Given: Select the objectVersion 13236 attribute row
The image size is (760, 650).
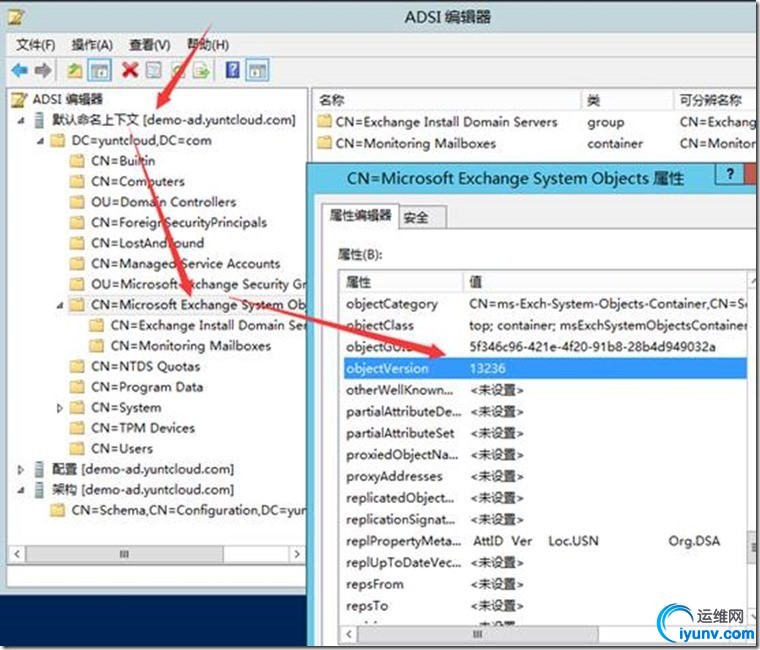Looking at the screenshot, I should (x=545, y=368).
